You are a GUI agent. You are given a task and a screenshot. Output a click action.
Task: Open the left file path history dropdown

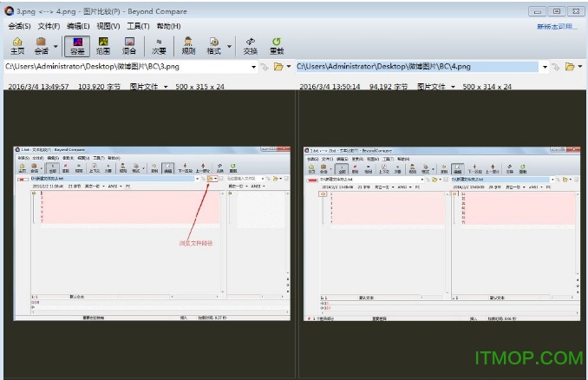pyautogui.click(x=253, y=67)
